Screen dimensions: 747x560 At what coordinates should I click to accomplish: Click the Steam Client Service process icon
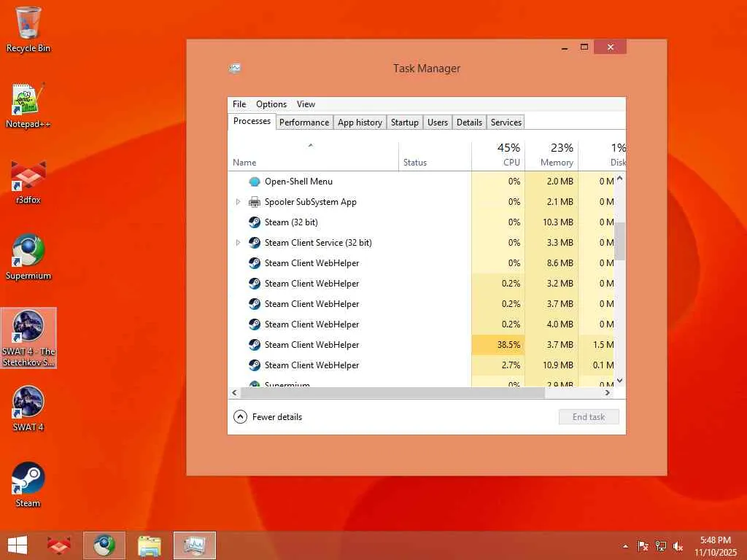coord(255,243)
